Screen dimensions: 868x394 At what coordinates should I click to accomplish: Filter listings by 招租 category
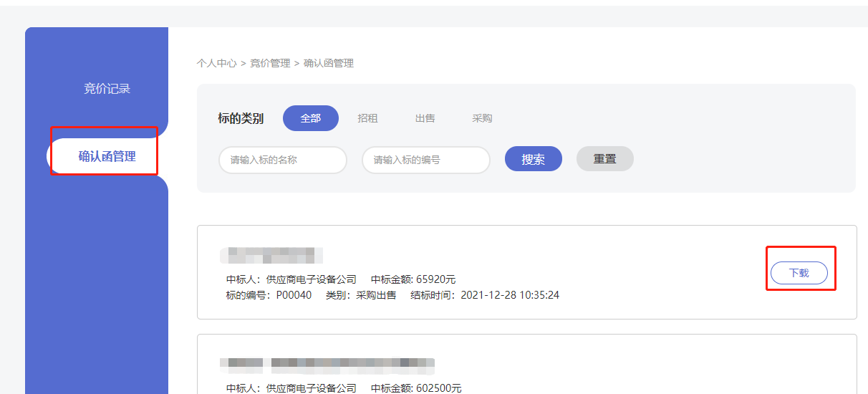[x=367, y=118]
